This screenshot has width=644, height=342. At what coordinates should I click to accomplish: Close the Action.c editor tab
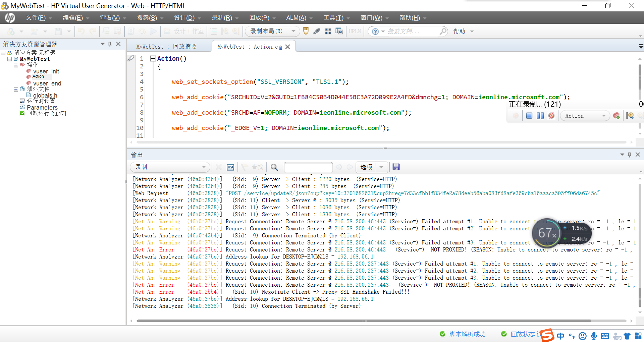(287, 47)
